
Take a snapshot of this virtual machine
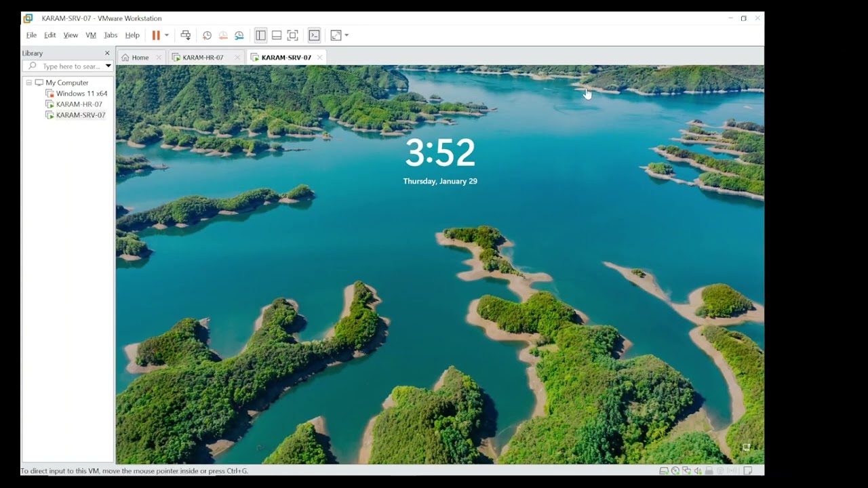208,35
